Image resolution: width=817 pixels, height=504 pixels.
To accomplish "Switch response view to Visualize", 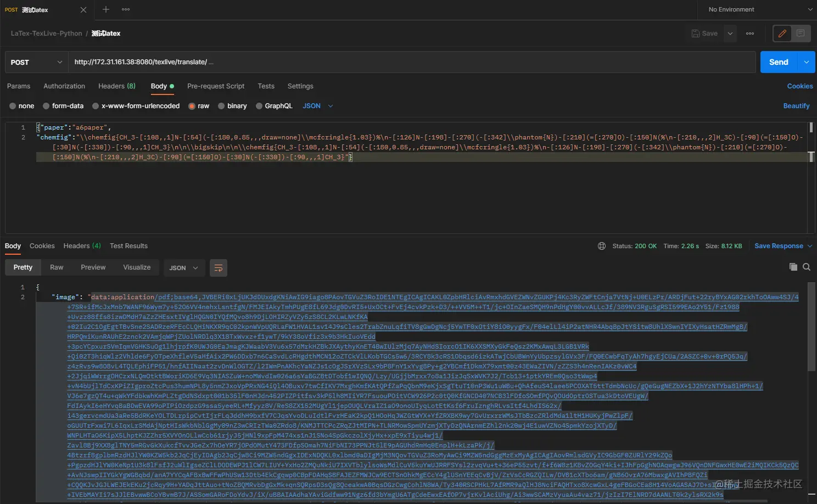I will tap(137, 267).
